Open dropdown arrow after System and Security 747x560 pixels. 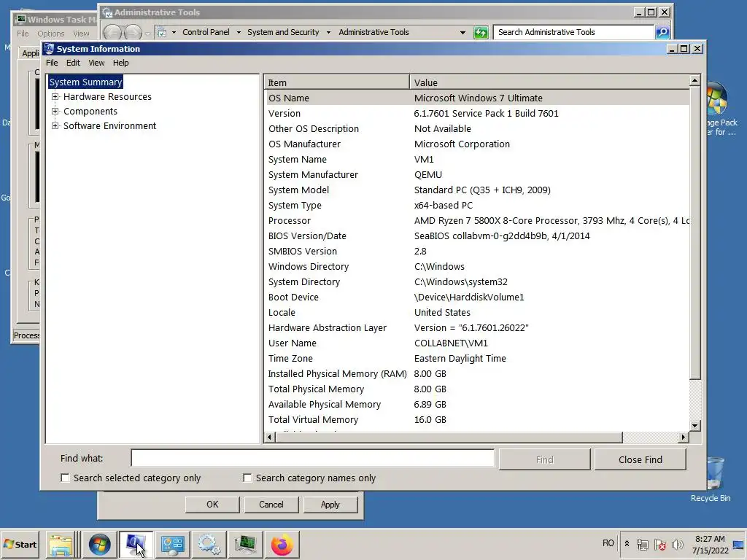(328, 32)
